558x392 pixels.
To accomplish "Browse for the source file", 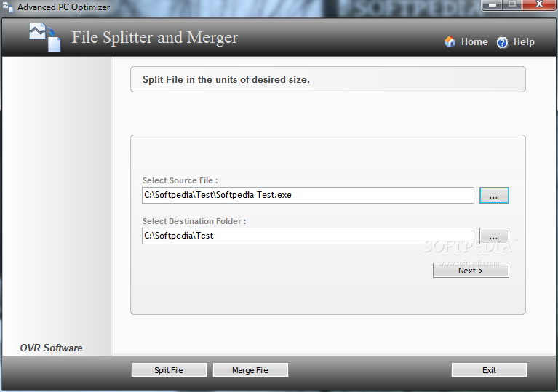I will [494, 196].
